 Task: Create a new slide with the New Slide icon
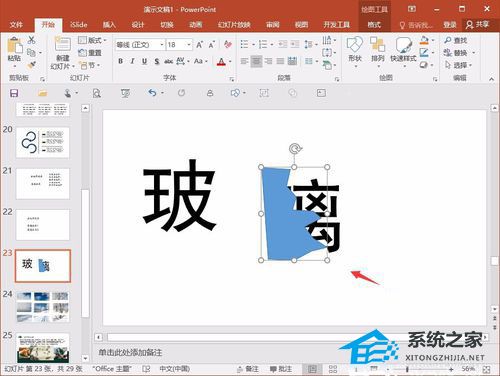(x=63, y=44)
